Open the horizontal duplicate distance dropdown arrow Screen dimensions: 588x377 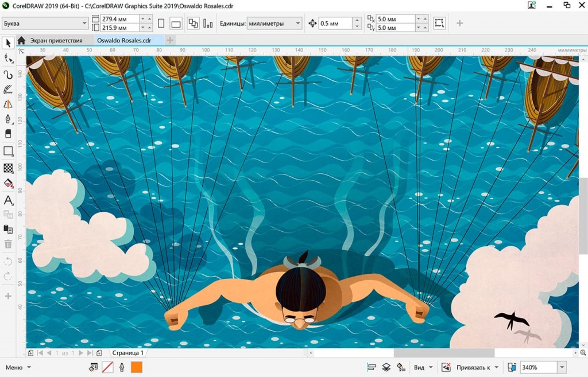(x=418, y=19)
